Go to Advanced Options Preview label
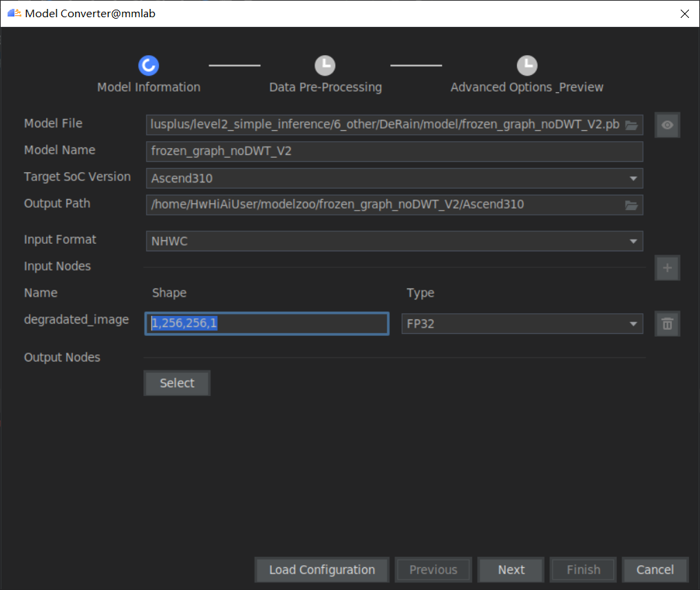This screenshot has height=590, width=700. [x=527, y=87]
